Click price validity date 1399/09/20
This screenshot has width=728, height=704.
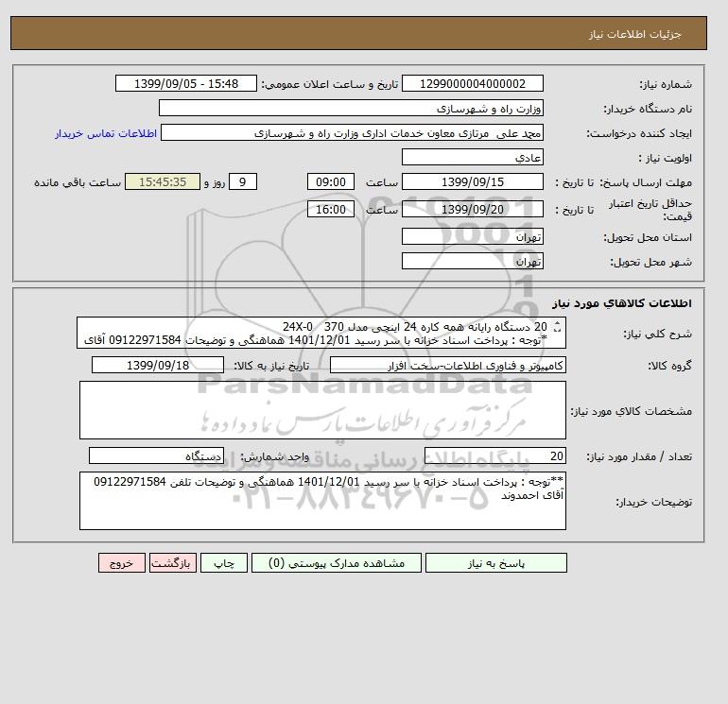pyautogui.click(x=472, y=209)
